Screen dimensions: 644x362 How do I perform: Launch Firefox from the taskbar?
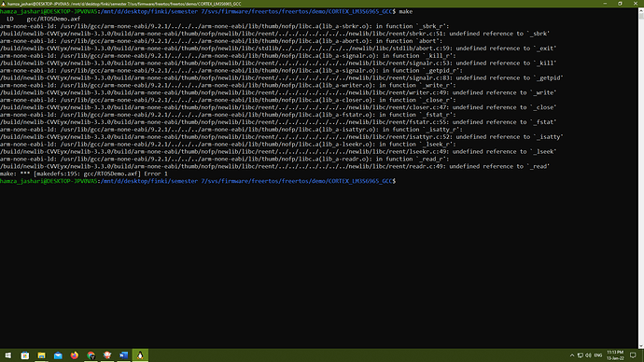pyautogui.click(x=75, y=355)
